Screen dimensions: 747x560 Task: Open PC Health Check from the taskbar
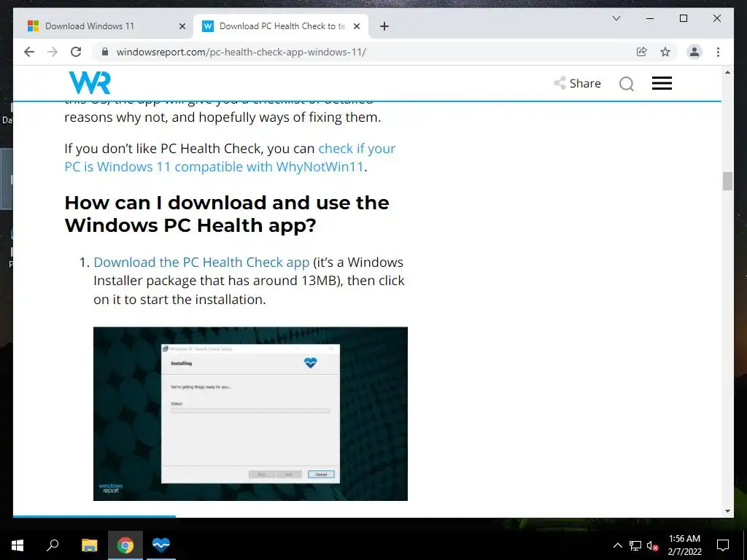[161, 544]
